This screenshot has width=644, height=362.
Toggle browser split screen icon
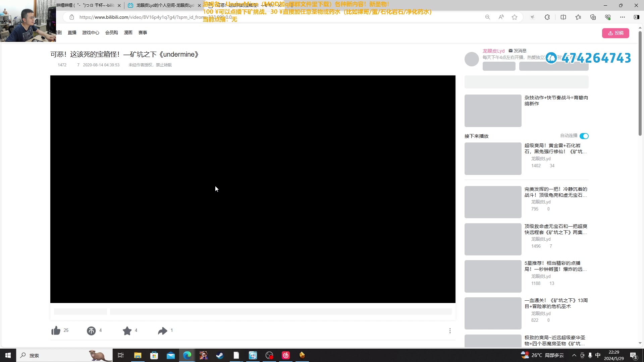click(563, 17)
